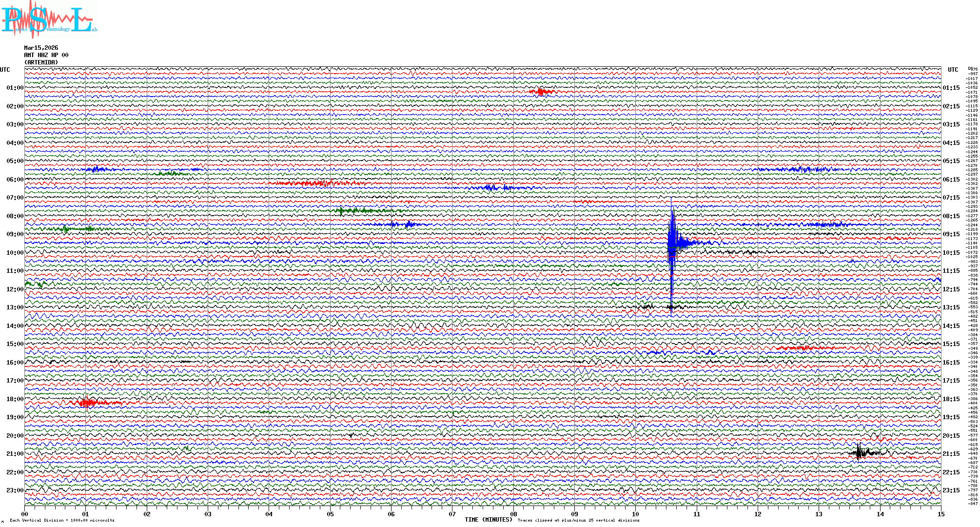Image resolution: width=980 pixels, height=527 pixels.
Task: Click the PSL Seismology Lab logo
Action: 49,20
